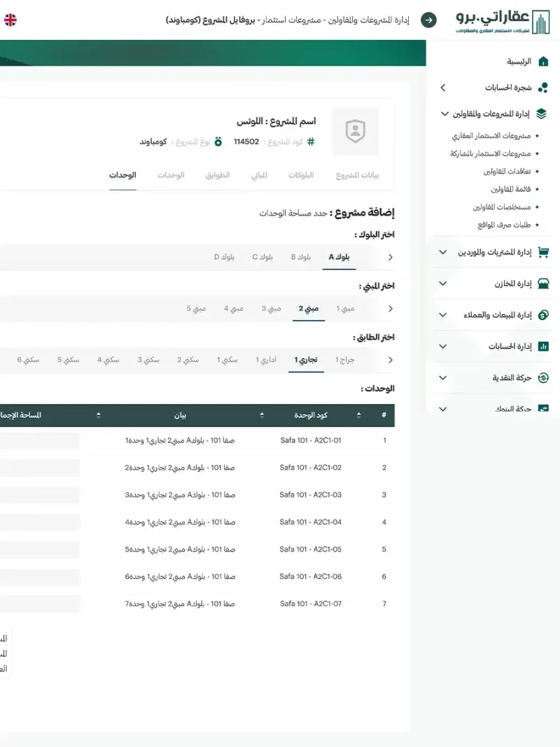Image resolution: width=560 pixels, height=747 pixels.
Task: Select the جراج 1 floor tab
Action: (x=345, y=360)
